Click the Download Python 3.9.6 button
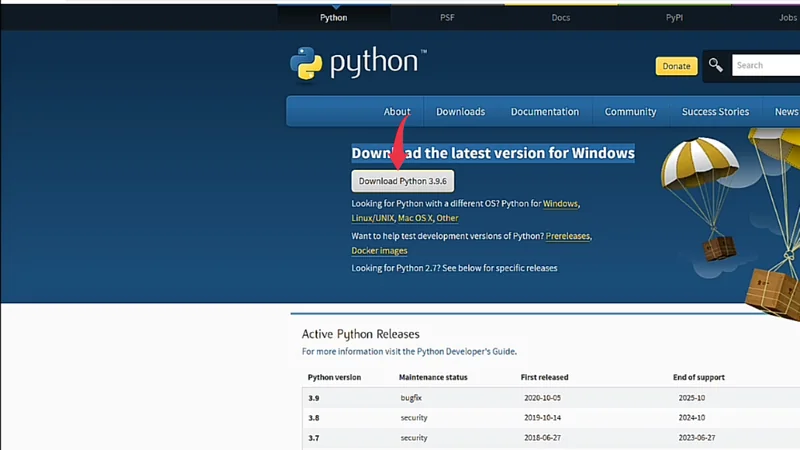800x450 pixels. point(402,181)
